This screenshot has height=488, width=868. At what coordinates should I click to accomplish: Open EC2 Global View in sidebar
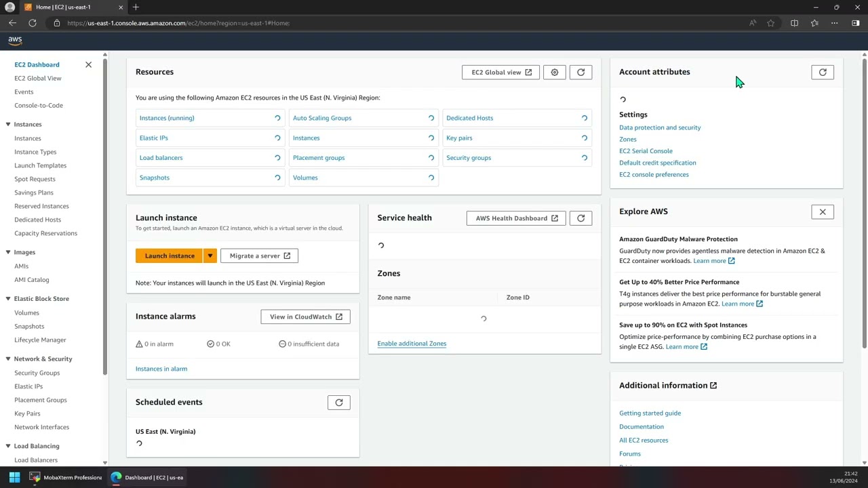38,78
